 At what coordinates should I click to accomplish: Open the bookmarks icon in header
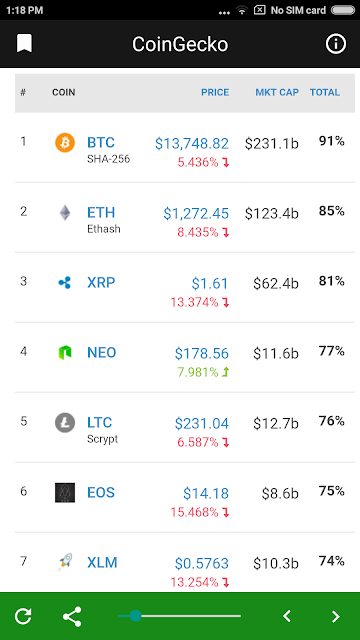[x=24, y=44]
